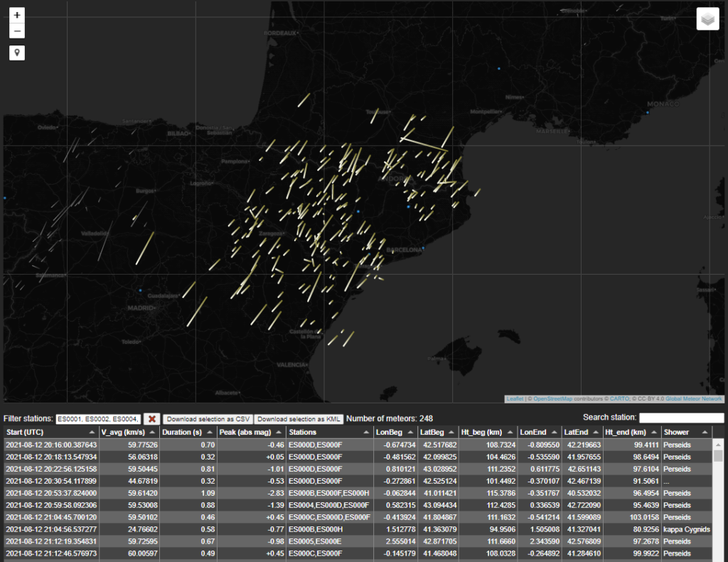The image size is (728, 562).
Task: Open the OpenStreetMap attribution link
Action: [x=552, y=399]
